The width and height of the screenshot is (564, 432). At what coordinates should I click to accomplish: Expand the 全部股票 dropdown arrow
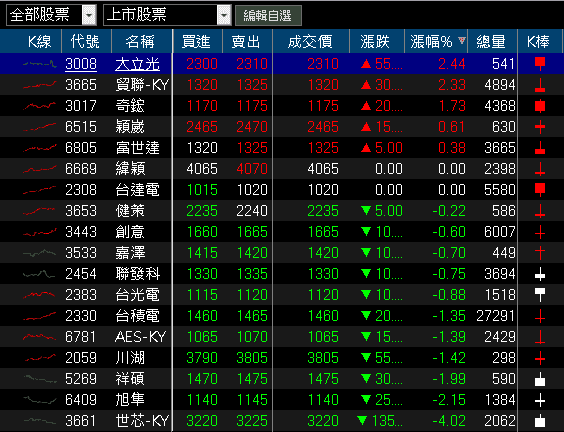coord(89,15)
